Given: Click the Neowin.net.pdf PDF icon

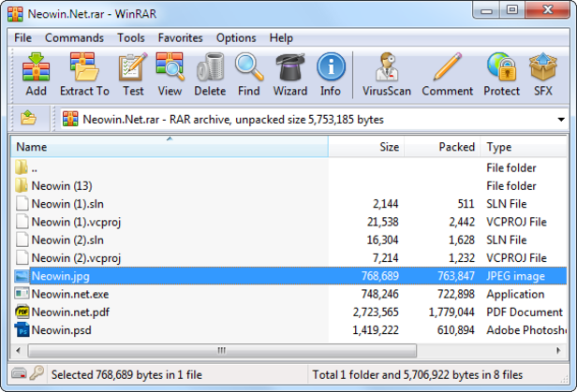Looking at the screenshot, I should click(22, 312).
